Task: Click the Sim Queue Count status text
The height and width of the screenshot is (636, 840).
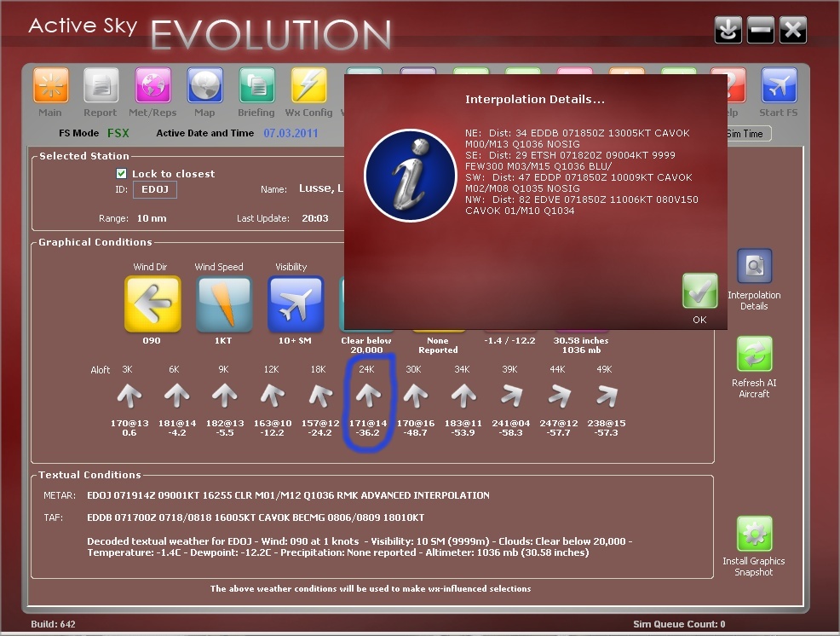Action: tap(679, 624)
